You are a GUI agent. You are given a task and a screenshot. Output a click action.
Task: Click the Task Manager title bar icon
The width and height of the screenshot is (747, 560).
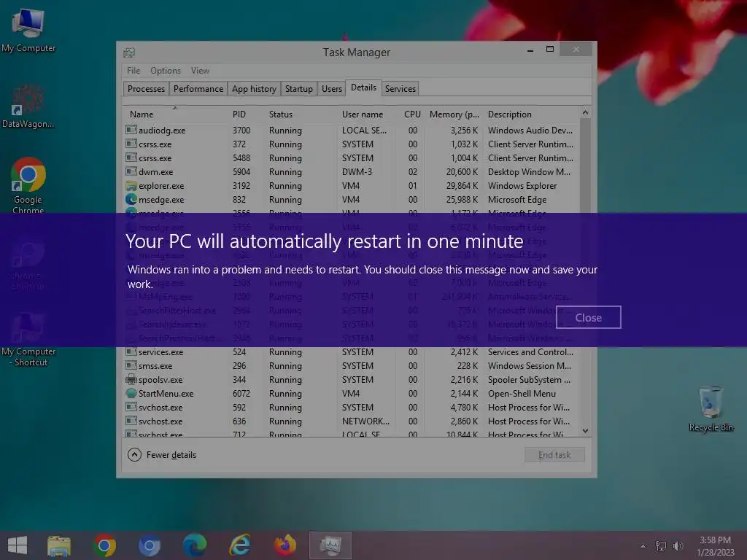click(129, 52)
